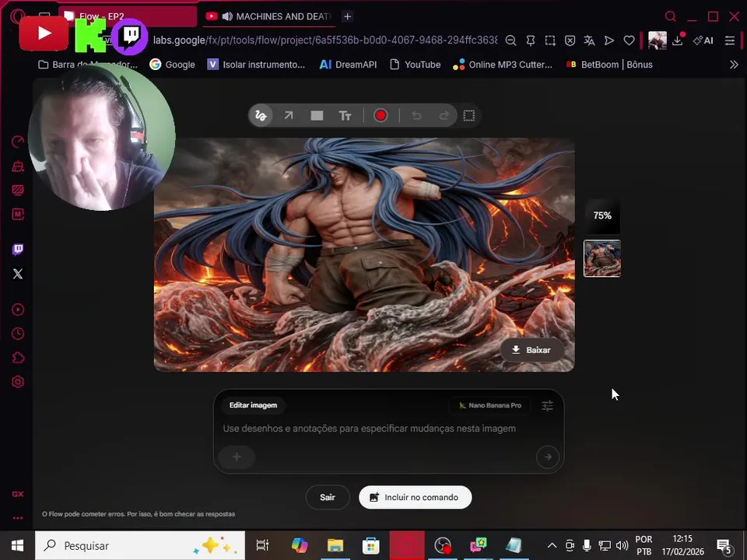Click the Editar imagem label
This screenshot has height=560, width=747.
[x=253, y=405]
